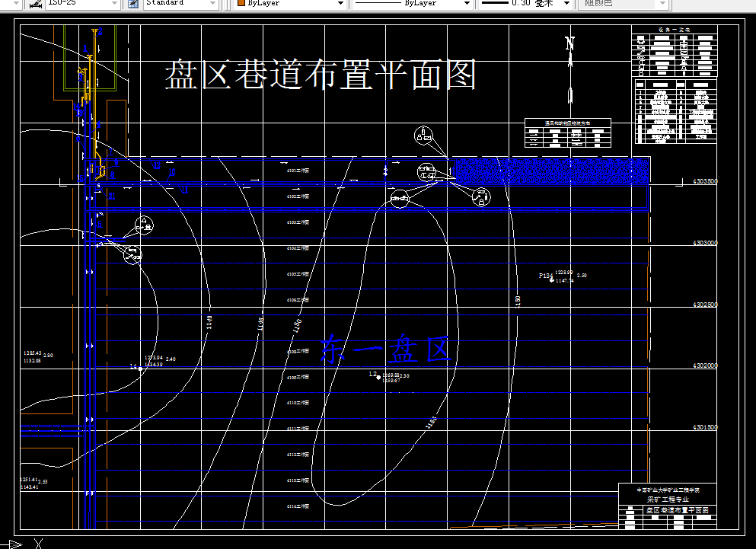Open the ByLayer color control dropdown
Screen dimensions: 756x549
tap(340, 3)
